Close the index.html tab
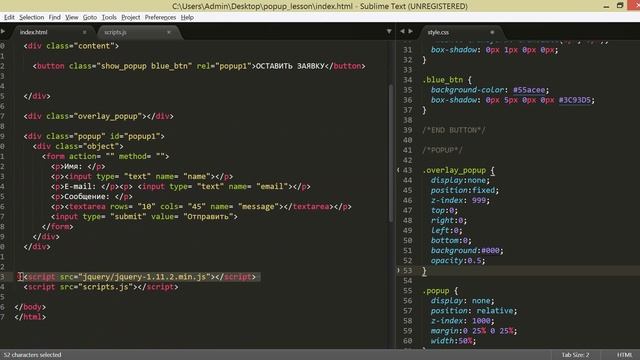This screenshot has height=360, width=640. [x=84, y=32]
